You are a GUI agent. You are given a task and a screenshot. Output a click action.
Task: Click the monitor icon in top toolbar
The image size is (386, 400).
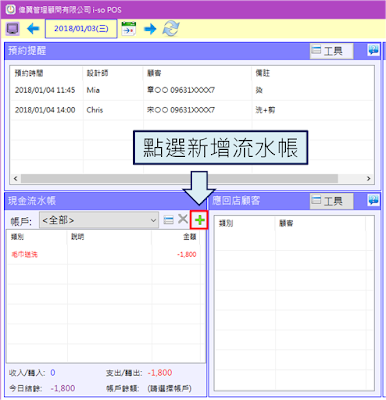(x=12, y=29)
